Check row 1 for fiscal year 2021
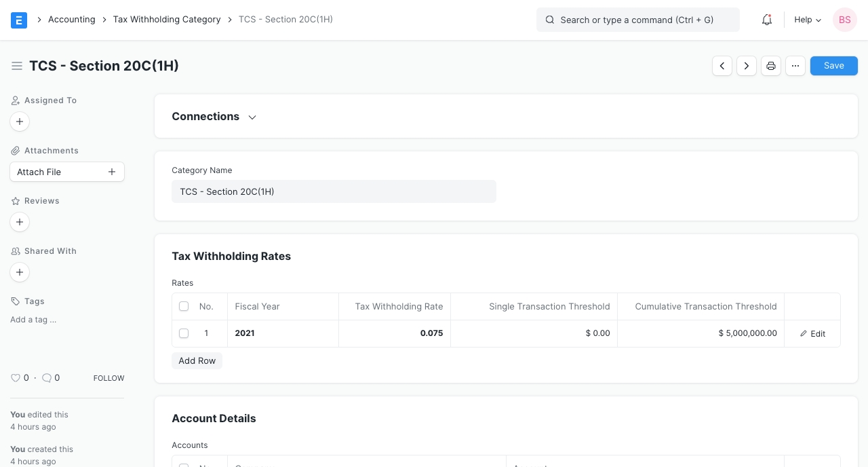The width and height of the screenshot is (868, 467). coord(184,333)
